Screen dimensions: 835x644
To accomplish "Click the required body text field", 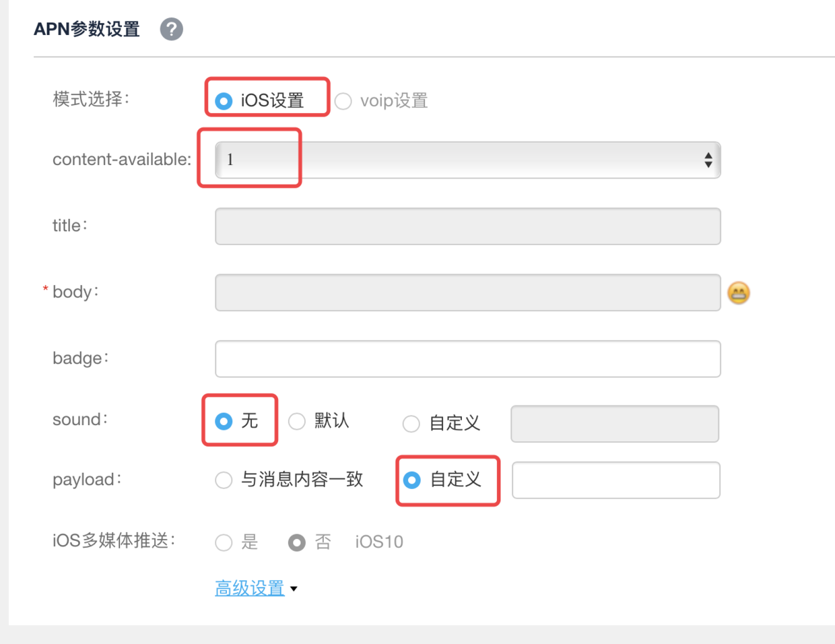I will (x=467, y=292).
